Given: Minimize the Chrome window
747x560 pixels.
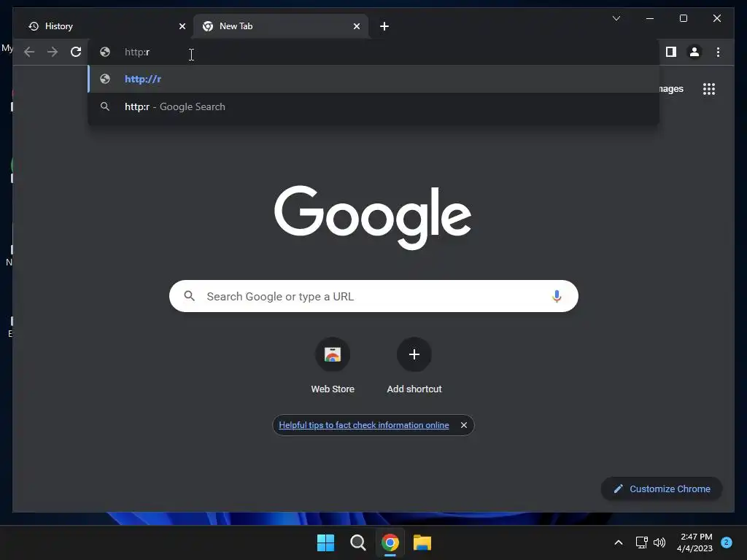Looking at the screenshot, I should pyautogui.click(x=650, y=18).
